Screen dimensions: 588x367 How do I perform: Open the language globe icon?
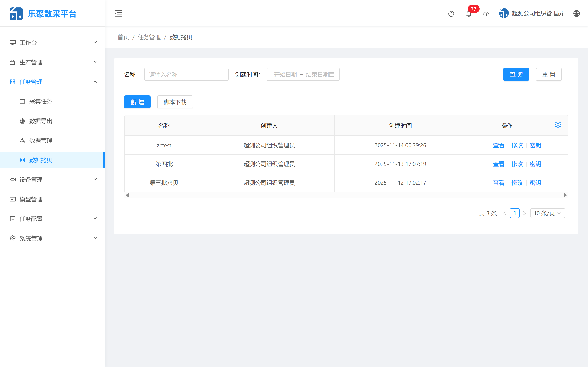[x=577, y=14]
